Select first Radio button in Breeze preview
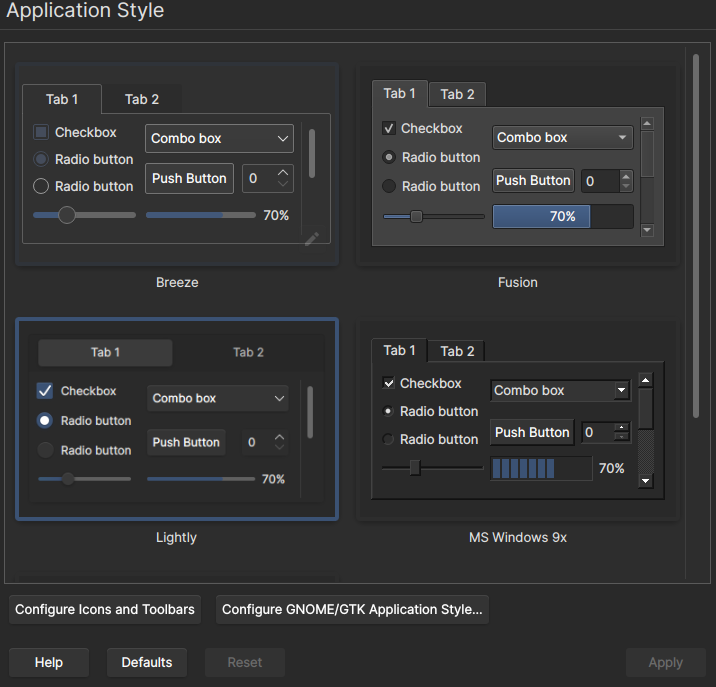Viewport: 716px width, 687px height. click(41, 159)
